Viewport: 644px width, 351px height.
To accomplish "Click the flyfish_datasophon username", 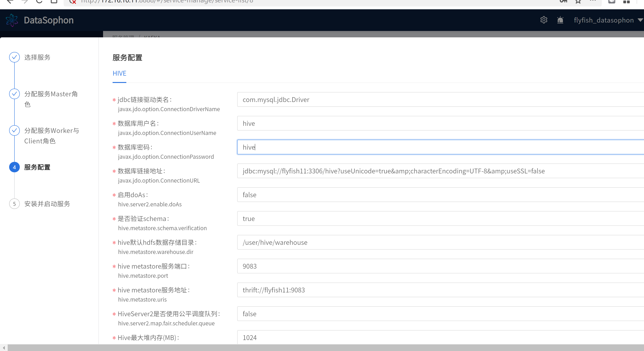I will 604,20.
